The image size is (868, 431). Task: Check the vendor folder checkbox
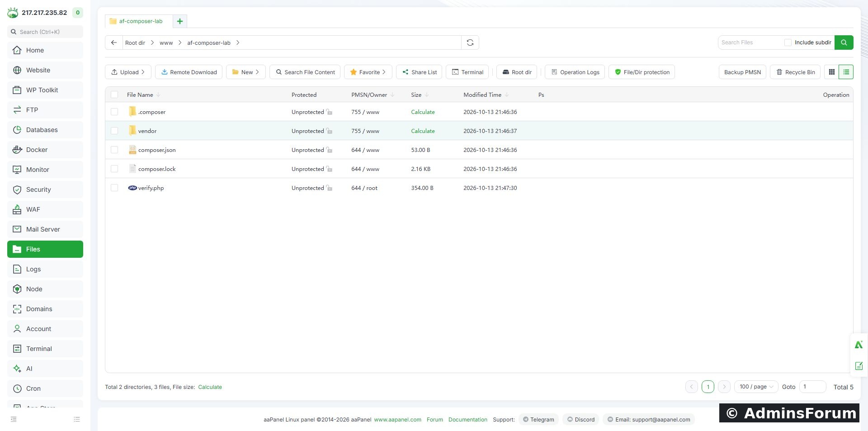point(114,131)
